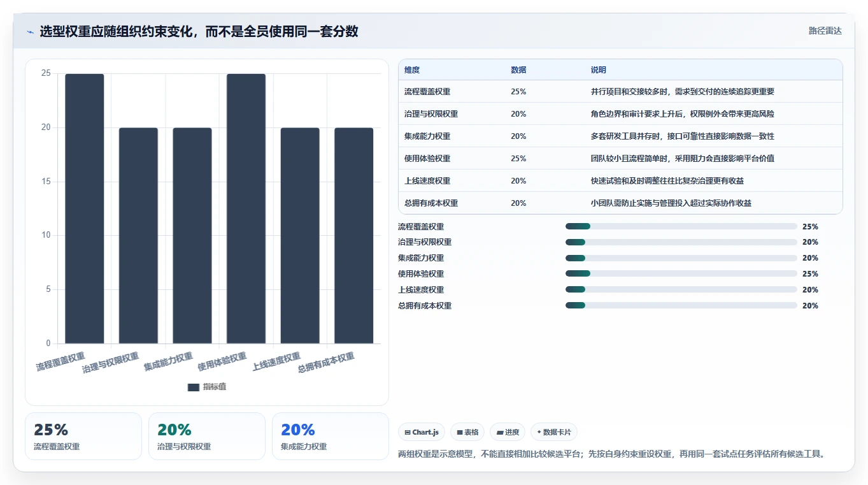Click the 总拥有成本权重 progress bar
The image size is (868, 485).
point(681,306)
